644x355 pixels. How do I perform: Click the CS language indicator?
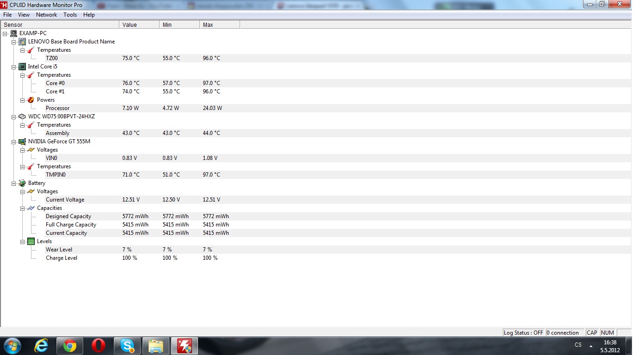[578, 345]
